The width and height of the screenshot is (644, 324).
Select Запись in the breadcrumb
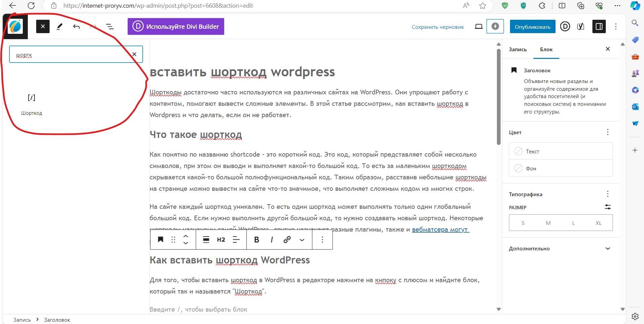click(22, 320)
